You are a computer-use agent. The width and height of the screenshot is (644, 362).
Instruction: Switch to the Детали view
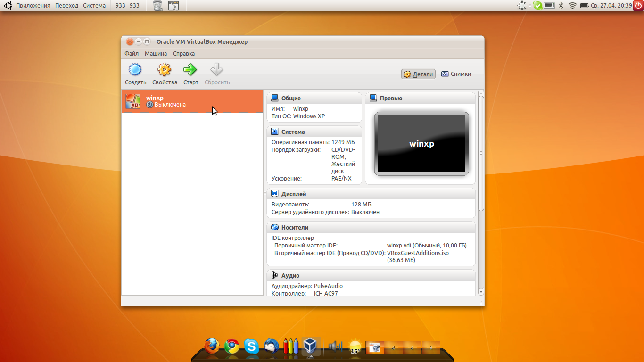(418, 74)
